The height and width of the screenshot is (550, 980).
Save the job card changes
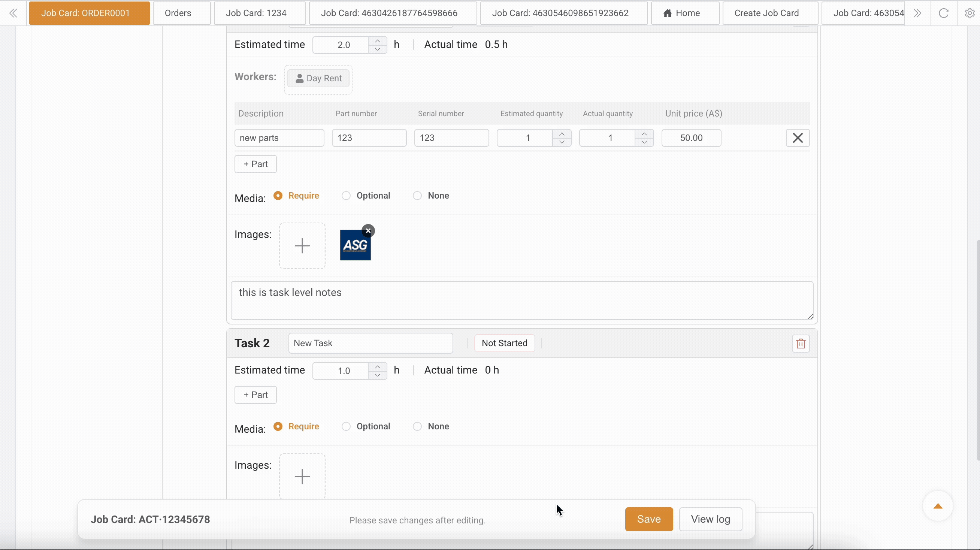tap(648, 519)
